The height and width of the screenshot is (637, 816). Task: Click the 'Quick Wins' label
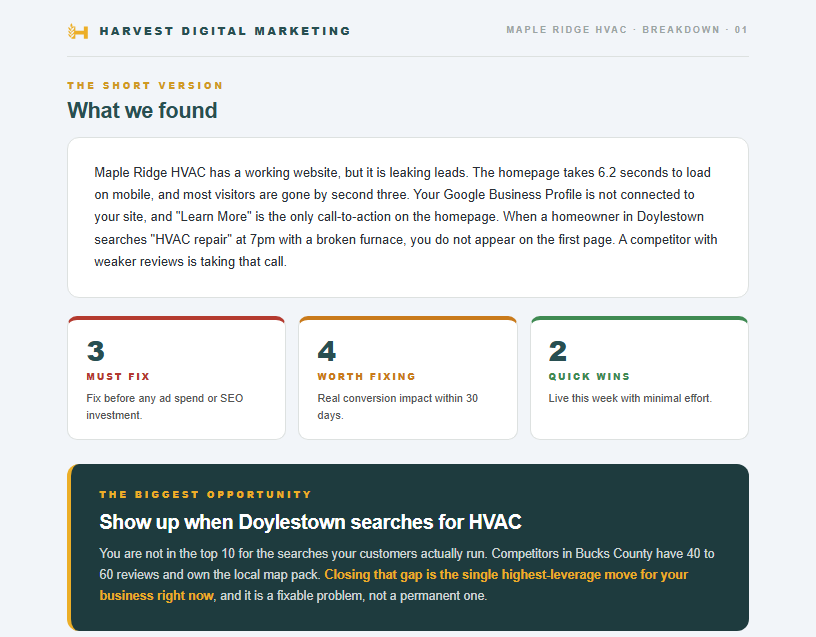tap(589, 376)
